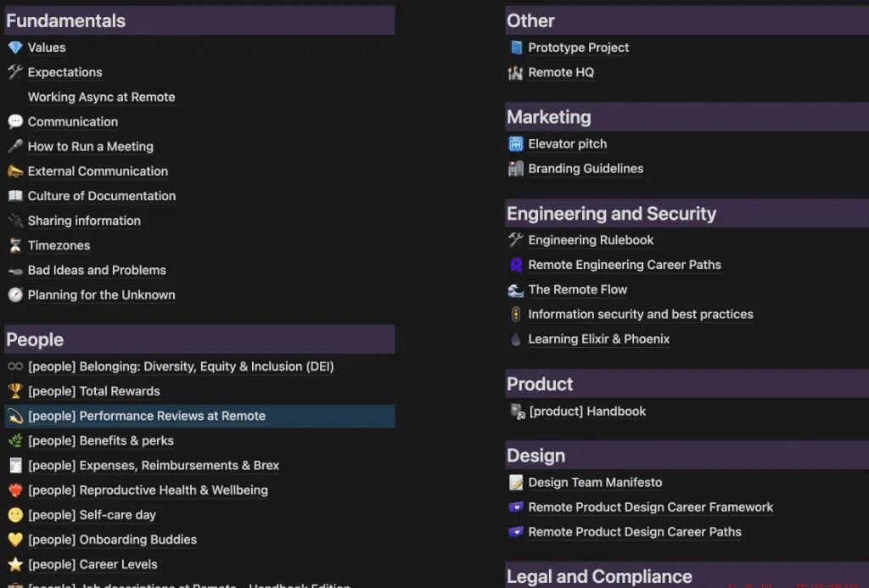Click the castle icon beside Remote HQ
869x588 pixels.
pyautogui.click(x=515, y=73)
